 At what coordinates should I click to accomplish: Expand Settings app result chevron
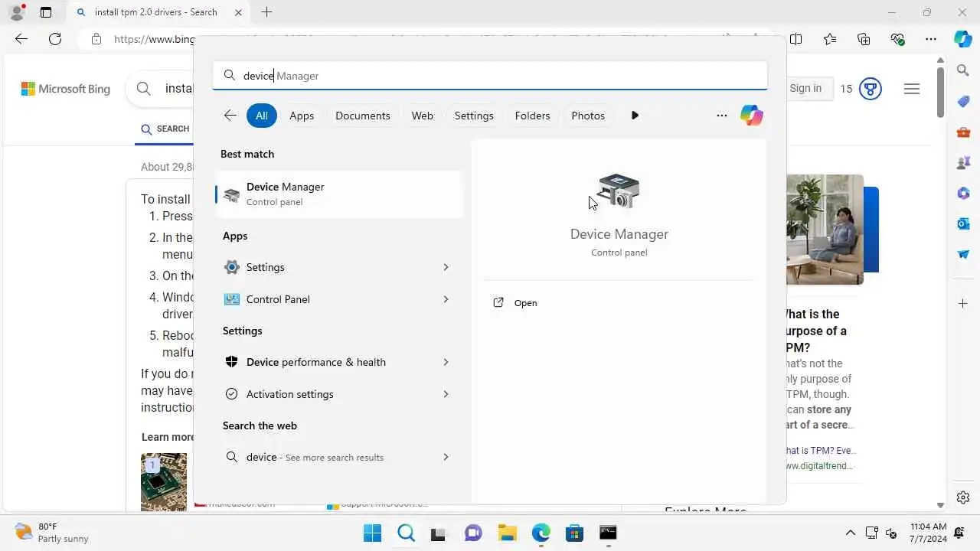(446, 267)
